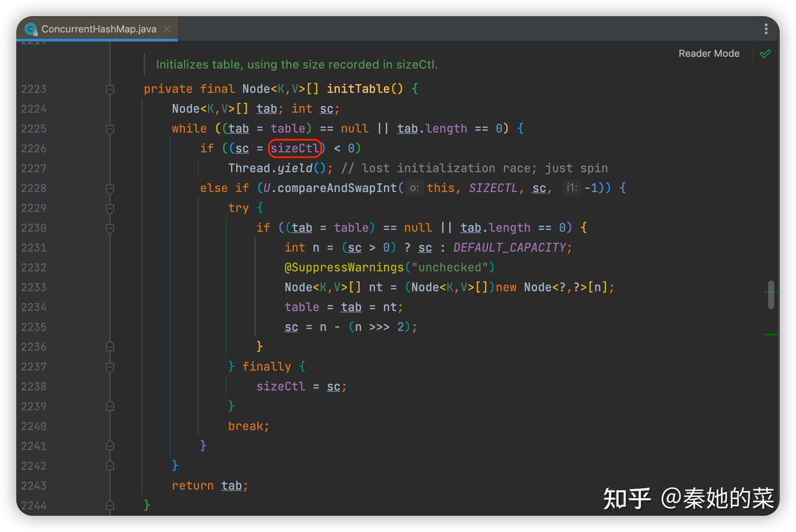Click the lower green change marker in the error stripe
796x532 pixels.
coord(771,334)
